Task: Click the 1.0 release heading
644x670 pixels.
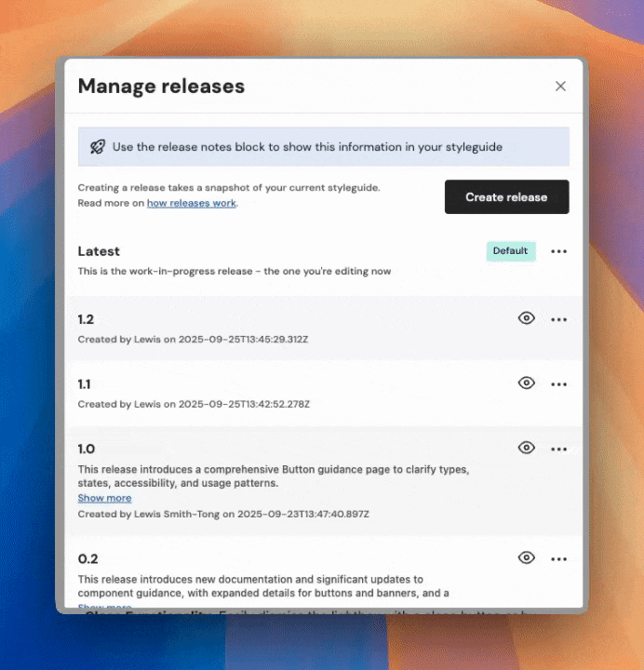Action: coord(86,449)
